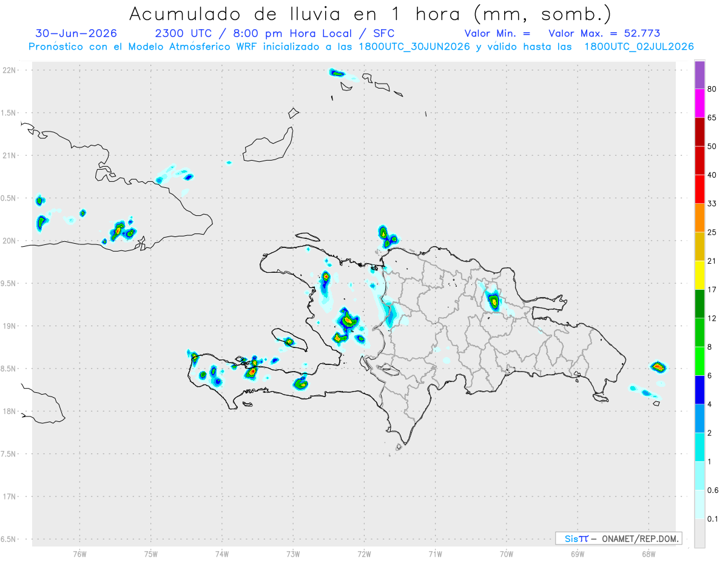The width and height of the screenshot is (728, 562).
Task: Click the color bar label '50'
Action: tap(712, 146)
